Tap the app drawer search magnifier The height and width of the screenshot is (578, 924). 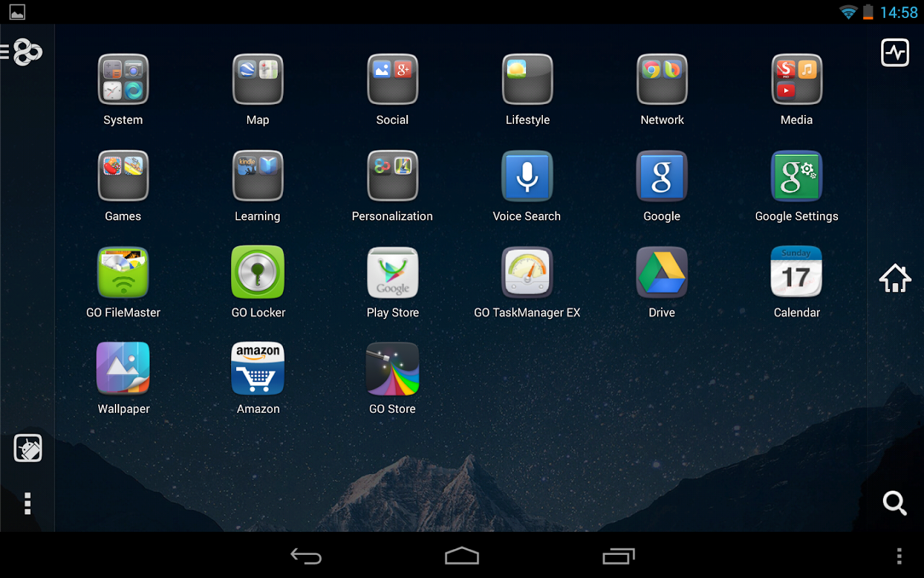(894, 504)
